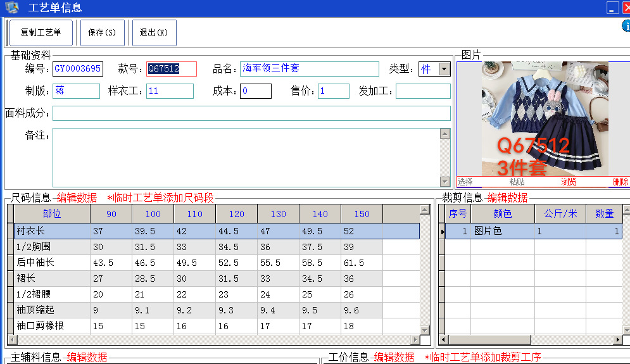
Task: Click 粘贴 under the picture
Action: [x=517, y=182]
